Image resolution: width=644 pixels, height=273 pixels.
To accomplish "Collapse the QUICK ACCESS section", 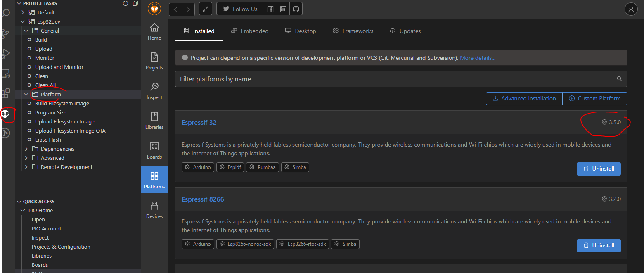I will pos(19,202).
